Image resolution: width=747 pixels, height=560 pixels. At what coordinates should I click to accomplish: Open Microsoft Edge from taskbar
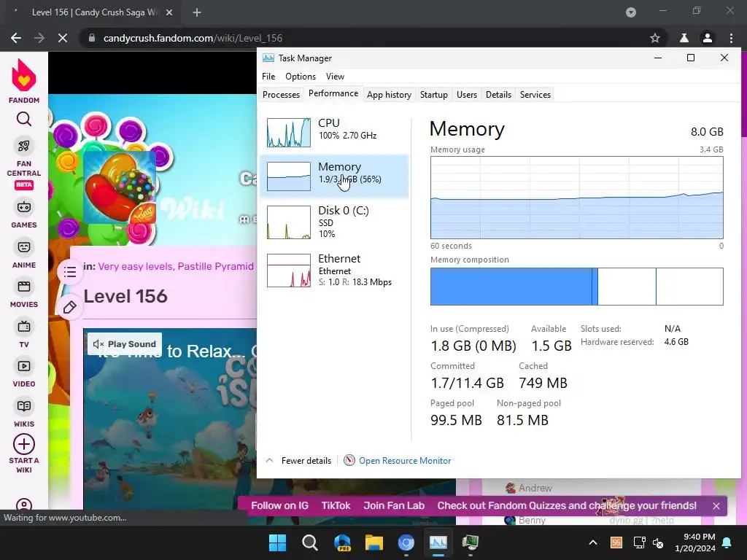[342, 542]
